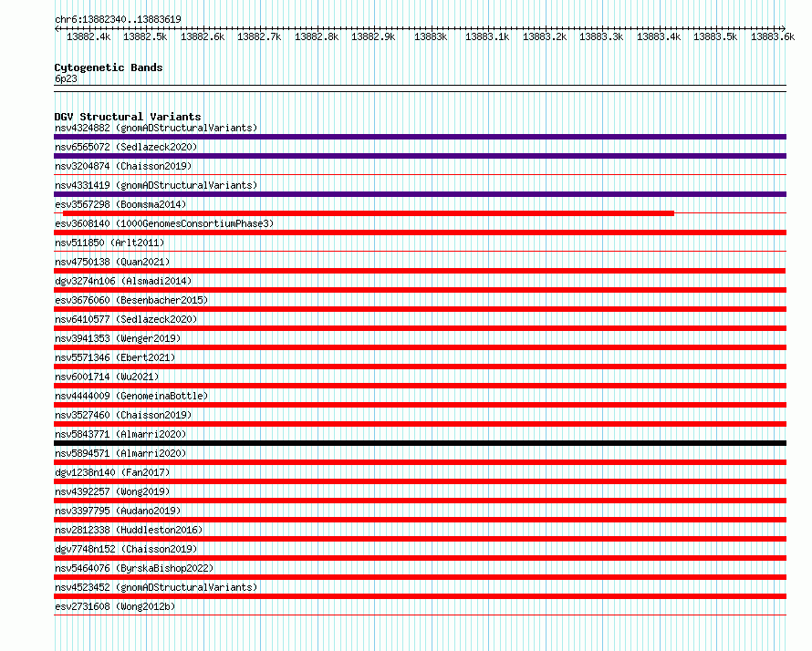Select the dgv3274n106 (Alsmadi2014) label

pos(123,281)
